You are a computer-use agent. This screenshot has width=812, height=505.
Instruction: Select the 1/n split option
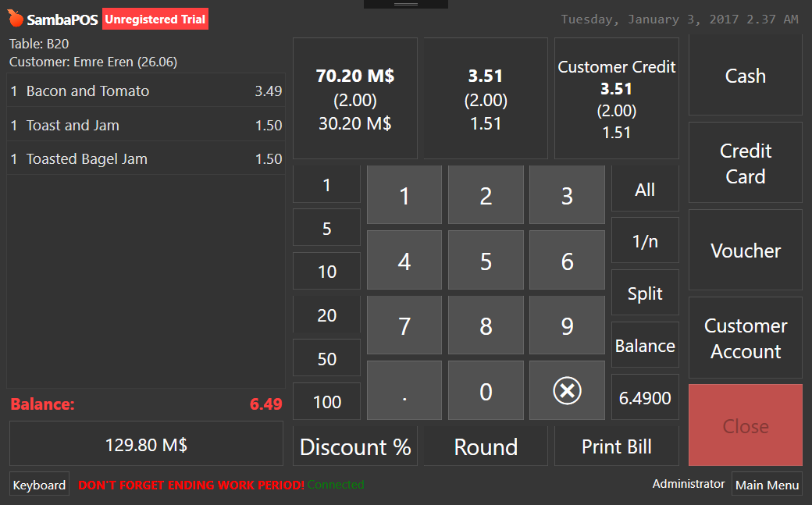[645, 241]
